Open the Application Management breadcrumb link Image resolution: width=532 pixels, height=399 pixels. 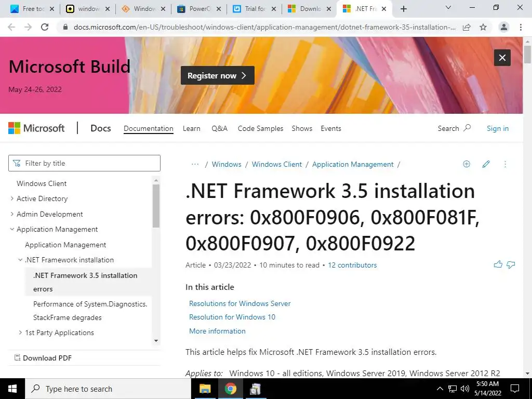[353, 164]
